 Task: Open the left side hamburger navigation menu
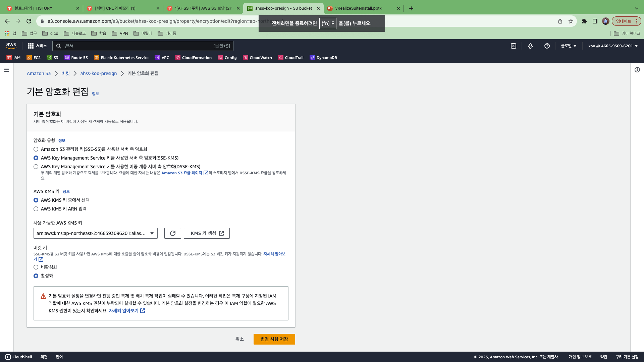pyautogui.click(x=7, y=70)
